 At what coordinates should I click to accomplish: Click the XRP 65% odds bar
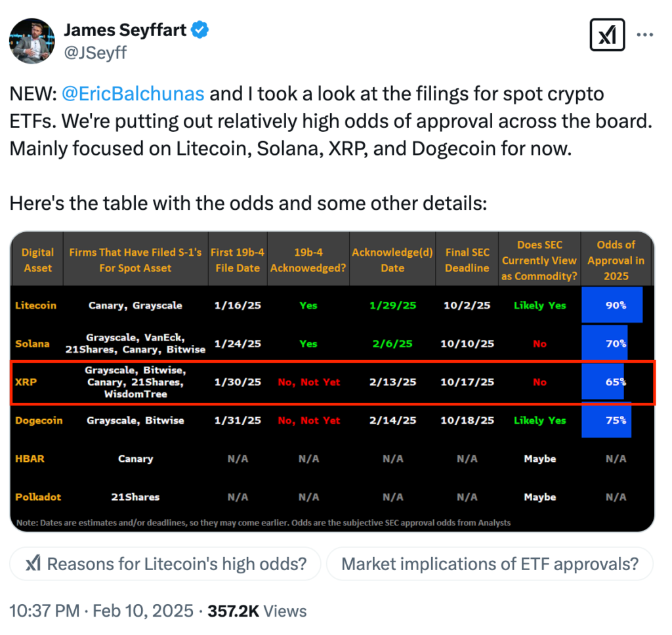(x=603, y=382)
